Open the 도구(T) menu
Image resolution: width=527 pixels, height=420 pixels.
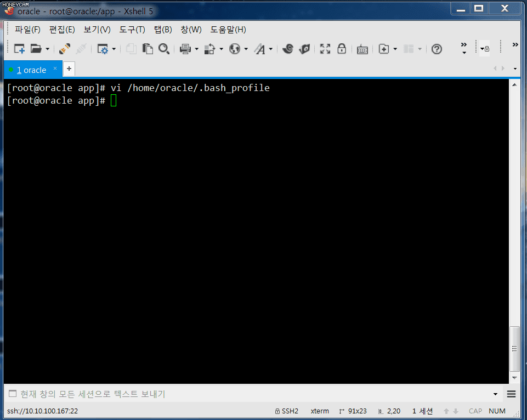pos(132,30)
